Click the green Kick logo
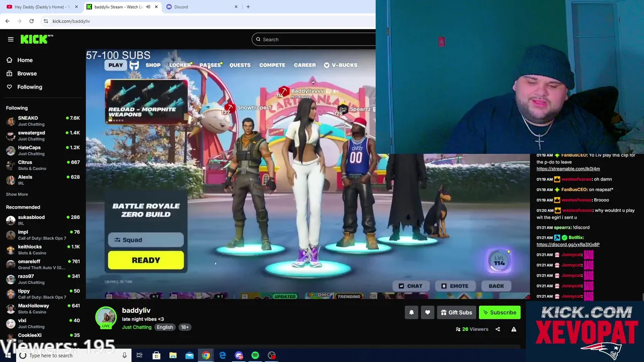644x362 pixels. [37, 39]
